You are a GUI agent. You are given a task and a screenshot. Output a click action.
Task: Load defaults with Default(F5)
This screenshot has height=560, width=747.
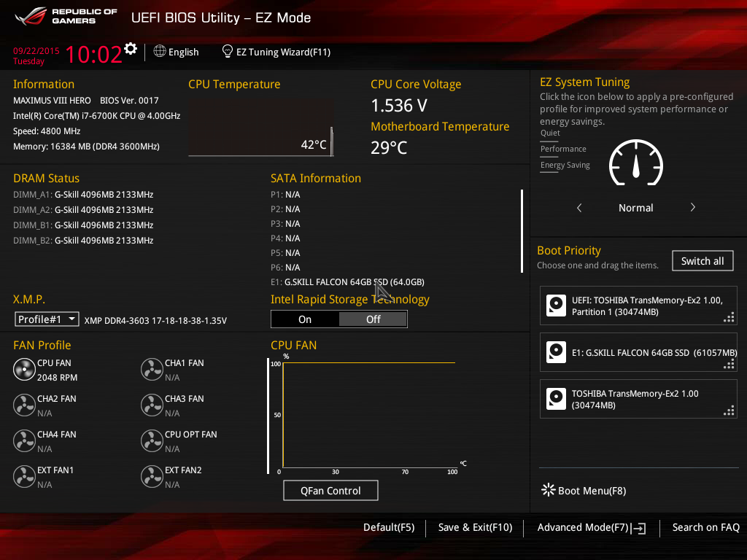[389, 528]
